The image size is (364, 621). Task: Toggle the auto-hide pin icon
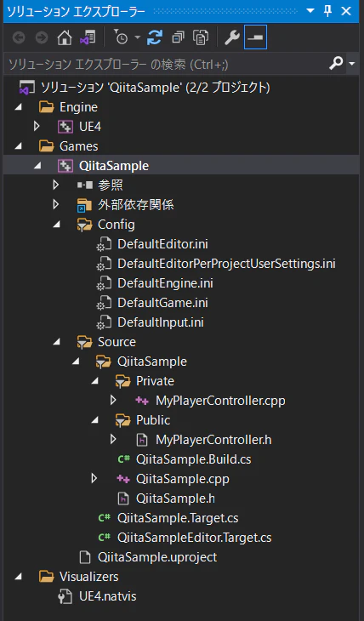coord(328,11)
